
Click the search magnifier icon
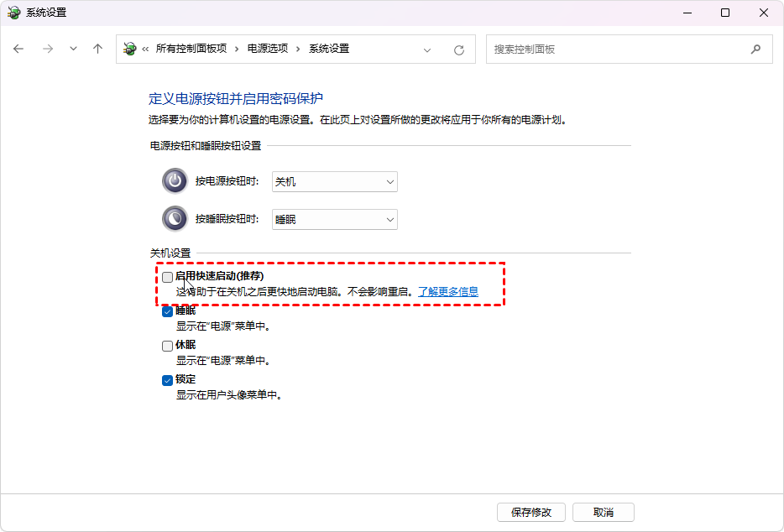[755, 49]
